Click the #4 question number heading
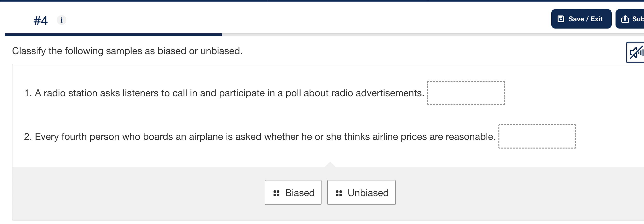The height and width of the screenshot is (224, 644). click(41, 21)
